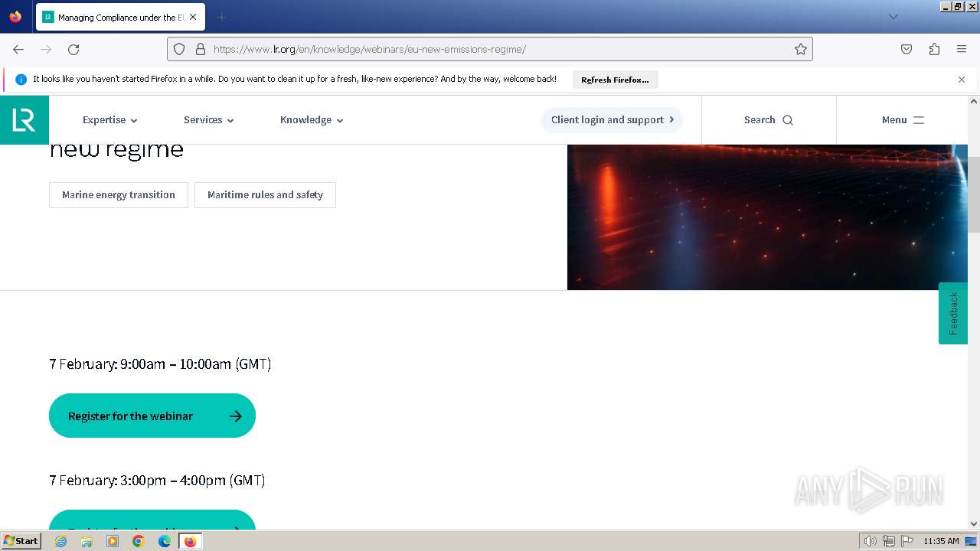Image resolution: width=980 pixels, height=551 pixels.
Task: Open the Extensions puzzle icon
Action: [934, 49]
